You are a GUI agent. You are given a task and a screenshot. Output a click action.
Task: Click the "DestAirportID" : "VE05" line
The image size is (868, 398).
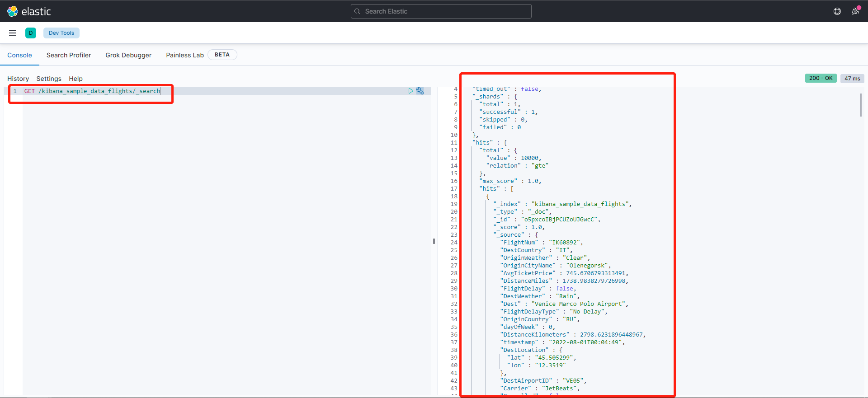(543, 381)
